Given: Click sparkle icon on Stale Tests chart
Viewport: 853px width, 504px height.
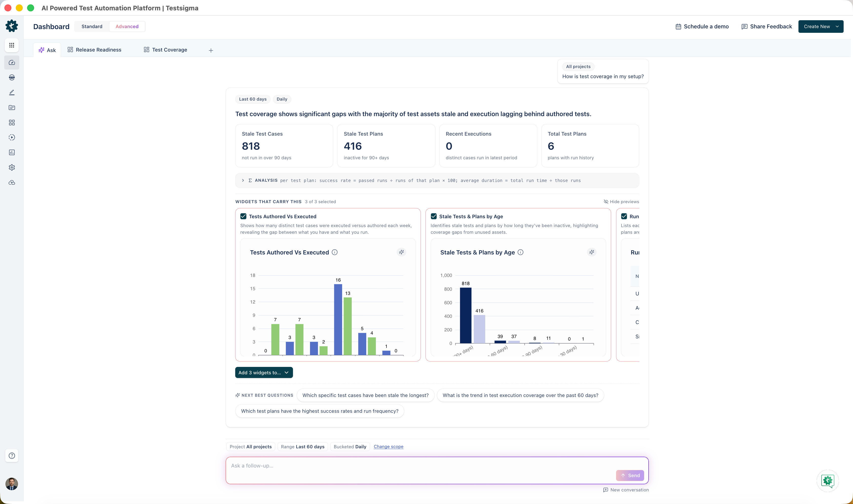Looking at the screenshot, I should [x=592, y=252].
